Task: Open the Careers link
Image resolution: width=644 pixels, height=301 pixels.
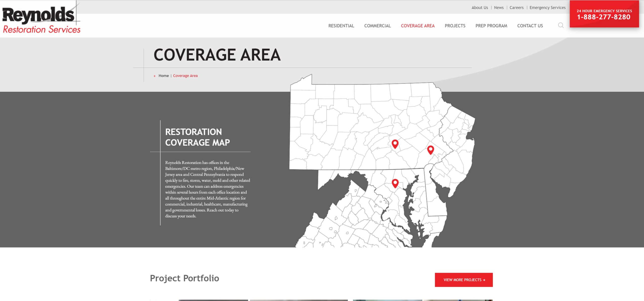Action: tap(516, 8)
